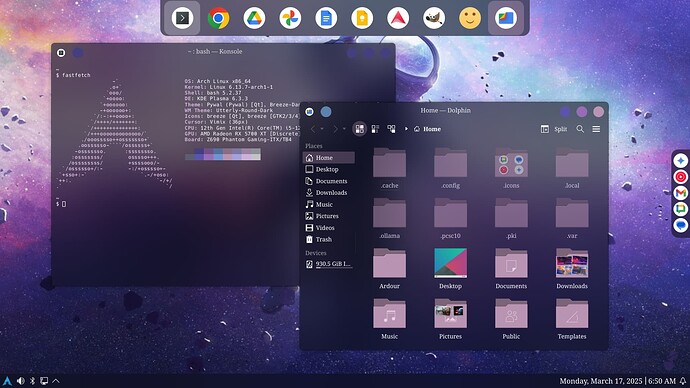Switch Dolphin to Details view mode

tap(391, 129)
